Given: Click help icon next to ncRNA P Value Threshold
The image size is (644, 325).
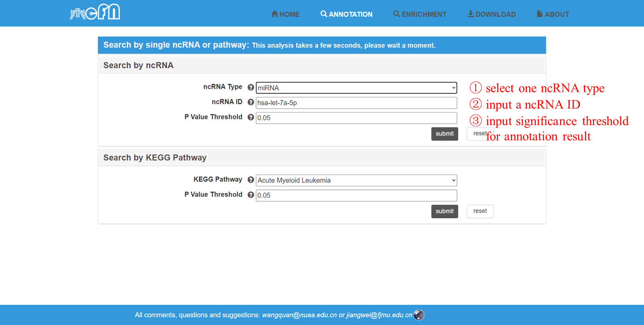Looking at the screenshot, I should [x=251, y=117].
